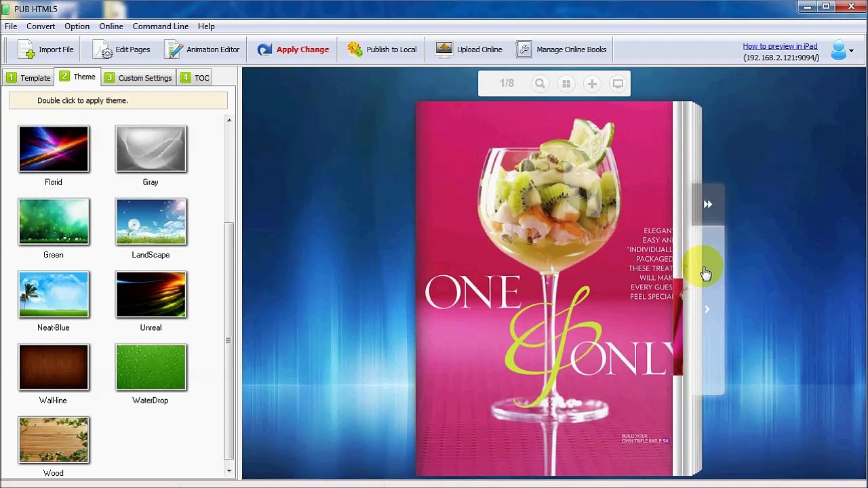The image size is (868, 488).
Task: Select the LandScape theme thumbnail
Action: 151,222
